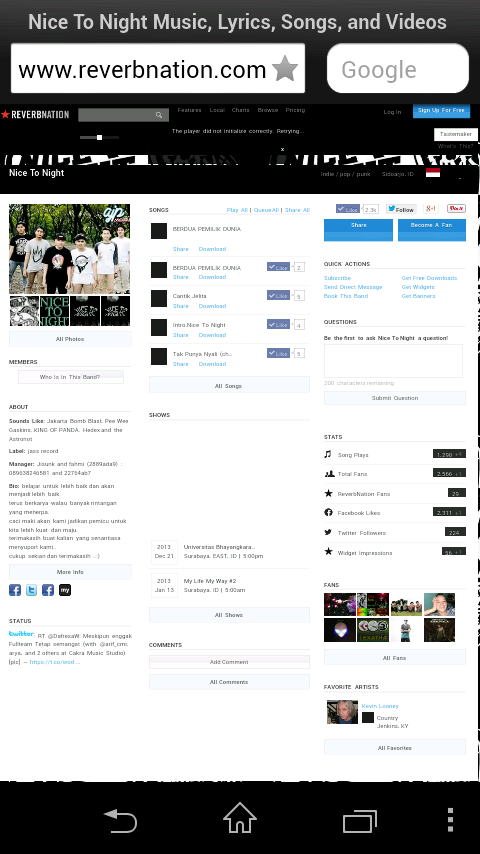Screen dimensions: 480x854
Task: Focus the browser URL field
Action: [x=157, y=69]
